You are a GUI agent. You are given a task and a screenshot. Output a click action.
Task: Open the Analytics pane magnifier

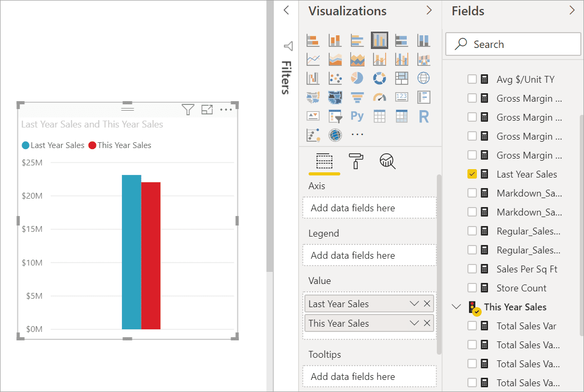pos(387,162)
